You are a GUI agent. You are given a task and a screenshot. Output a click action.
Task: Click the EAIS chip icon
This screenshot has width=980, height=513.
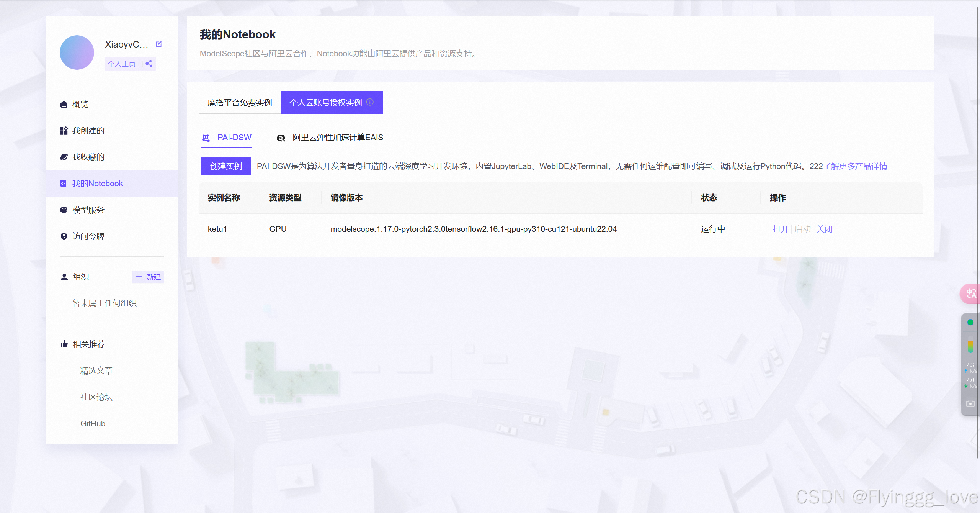(281, 138)
